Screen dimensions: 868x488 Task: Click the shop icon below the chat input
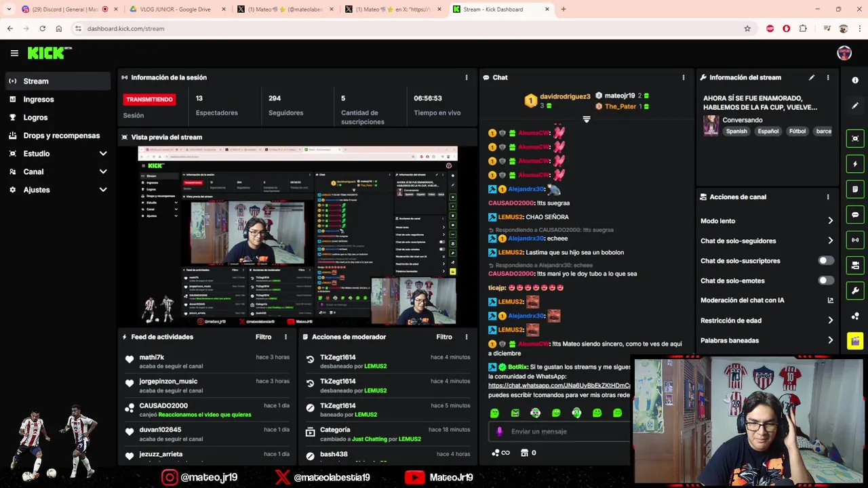524,453
